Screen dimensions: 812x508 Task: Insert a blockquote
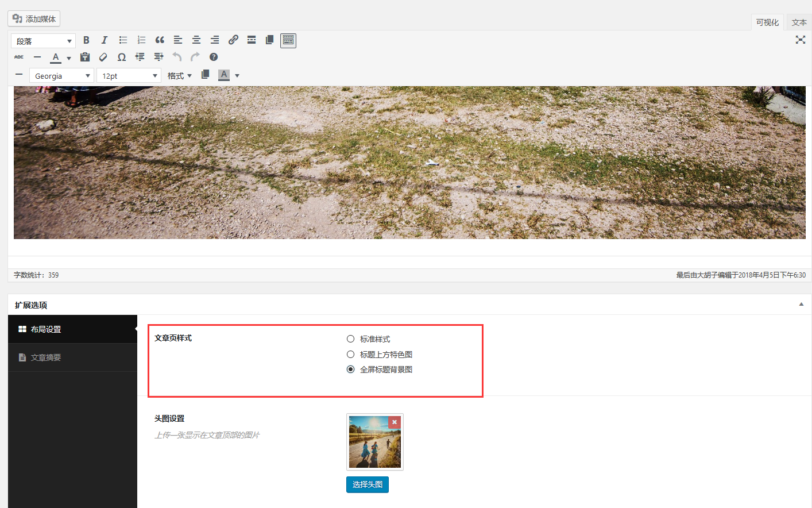click(x=160, y=40)
